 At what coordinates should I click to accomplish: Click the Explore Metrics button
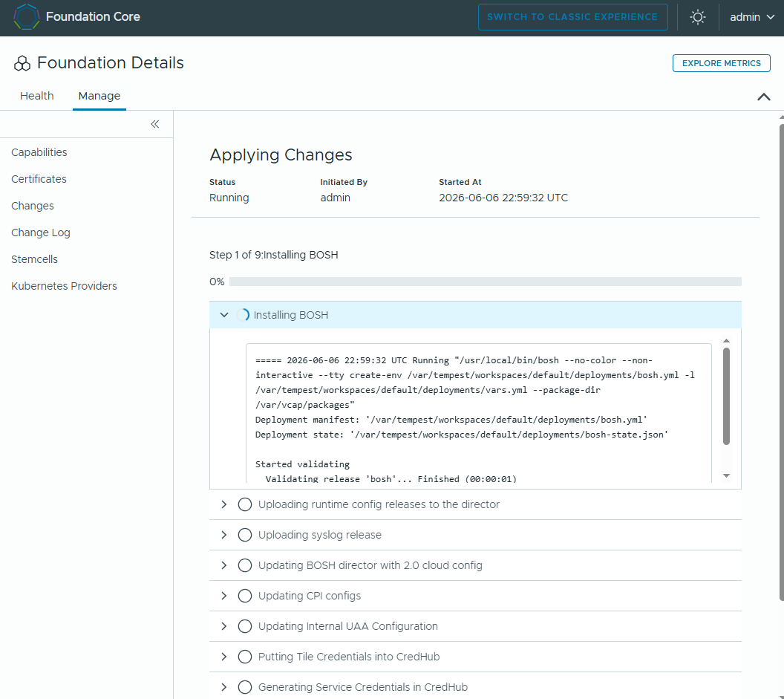pos(721,63)
